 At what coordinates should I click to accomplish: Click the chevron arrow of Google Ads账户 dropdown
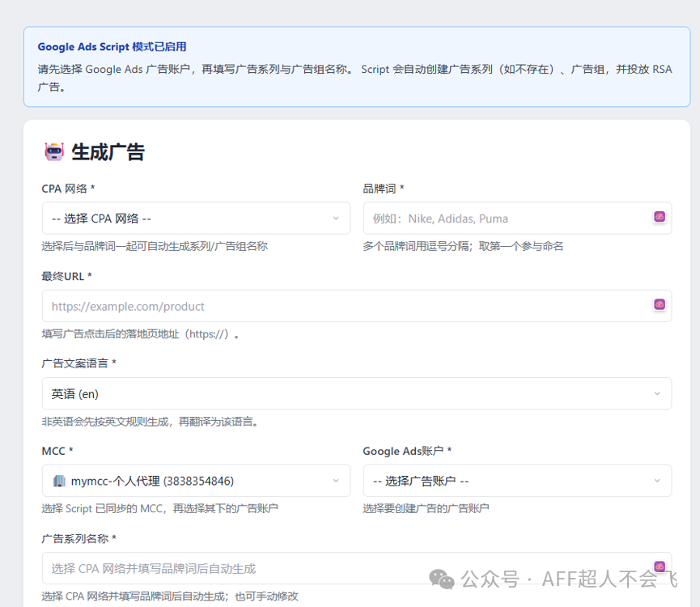(657, 481)
